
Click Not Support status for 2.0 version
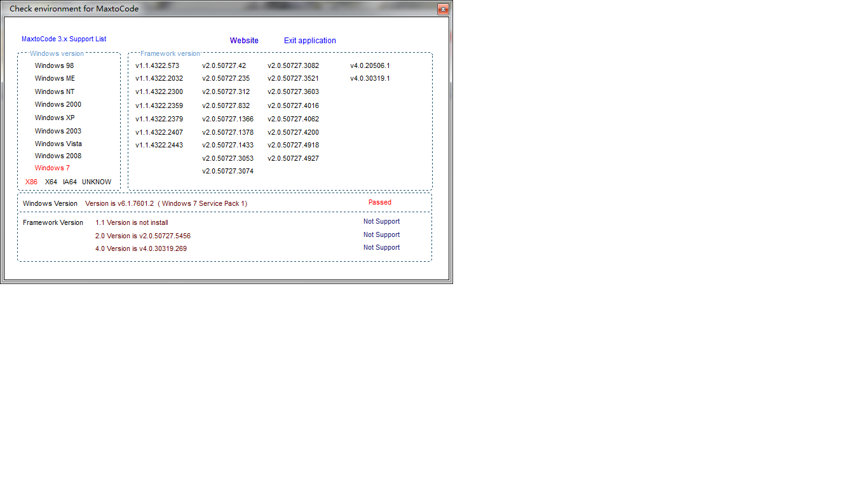point(382,234)
